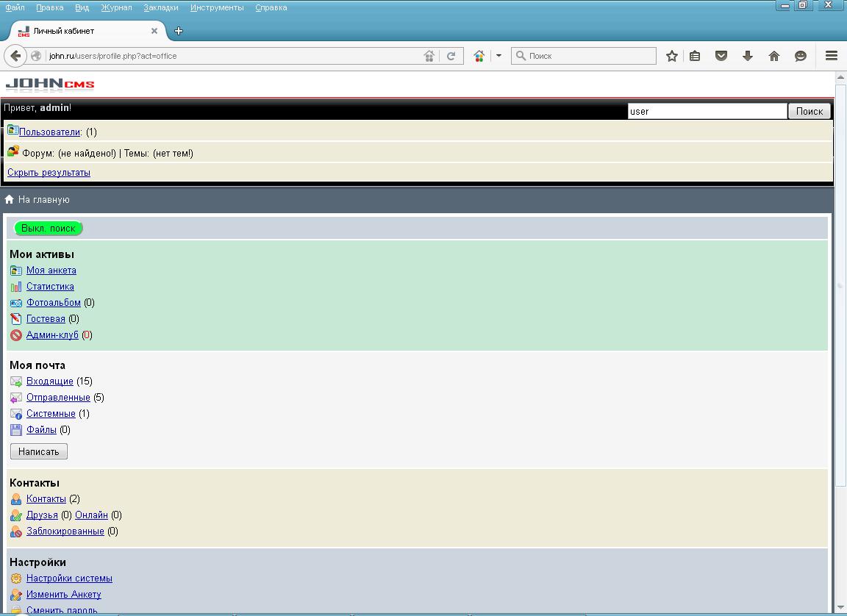847x616 pixels.
Task: Open the Гостевая link
Action: tap(46, 318)
